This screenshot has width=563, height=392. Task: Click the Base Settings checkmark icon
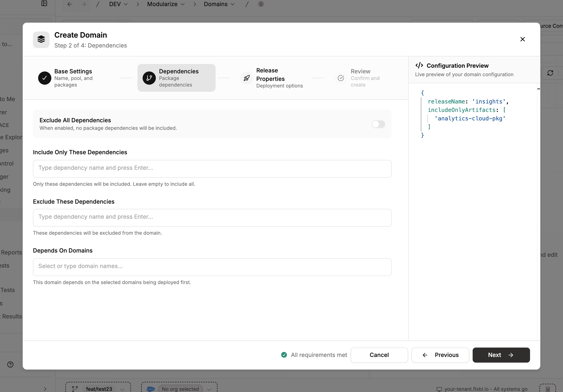(x=45, y=78)
